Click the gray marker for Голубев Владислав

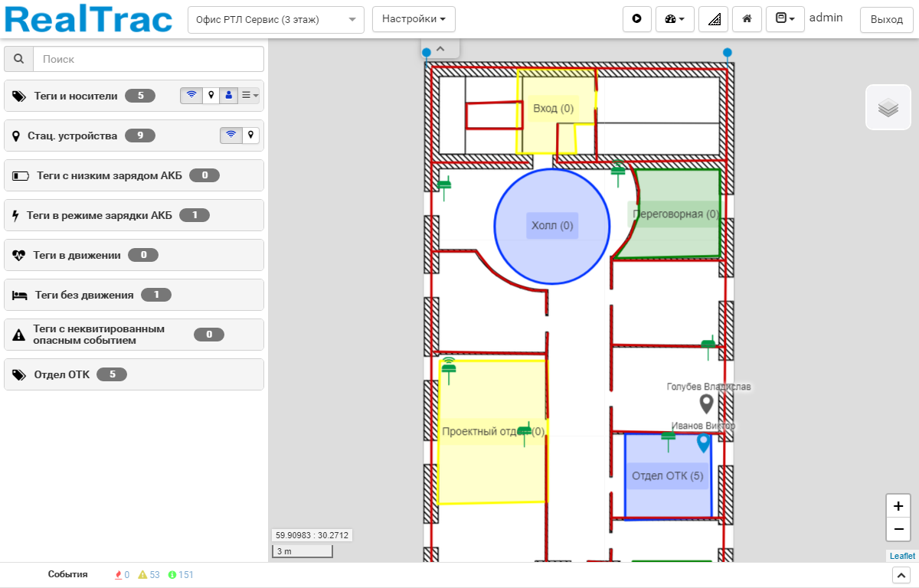706,403
